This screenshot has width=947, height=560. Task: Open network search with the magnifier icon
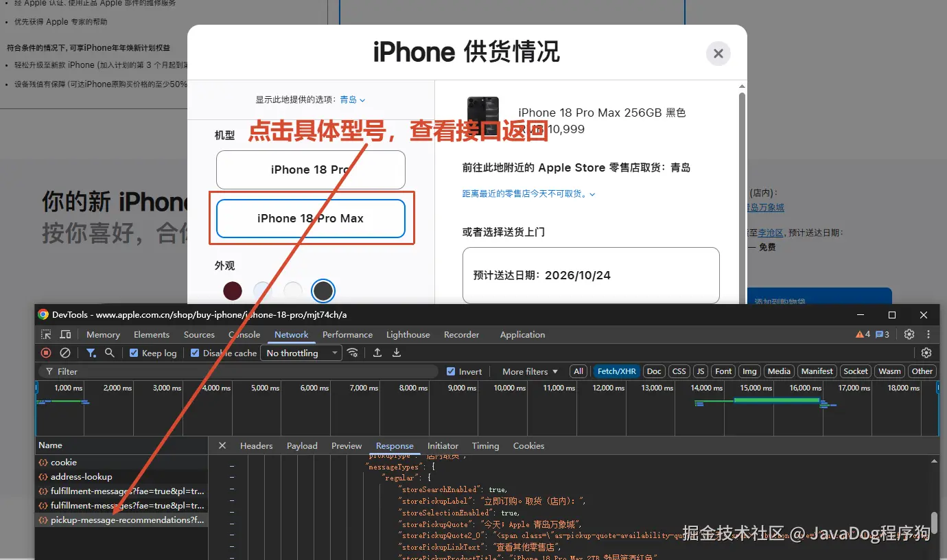coord(109,353)
